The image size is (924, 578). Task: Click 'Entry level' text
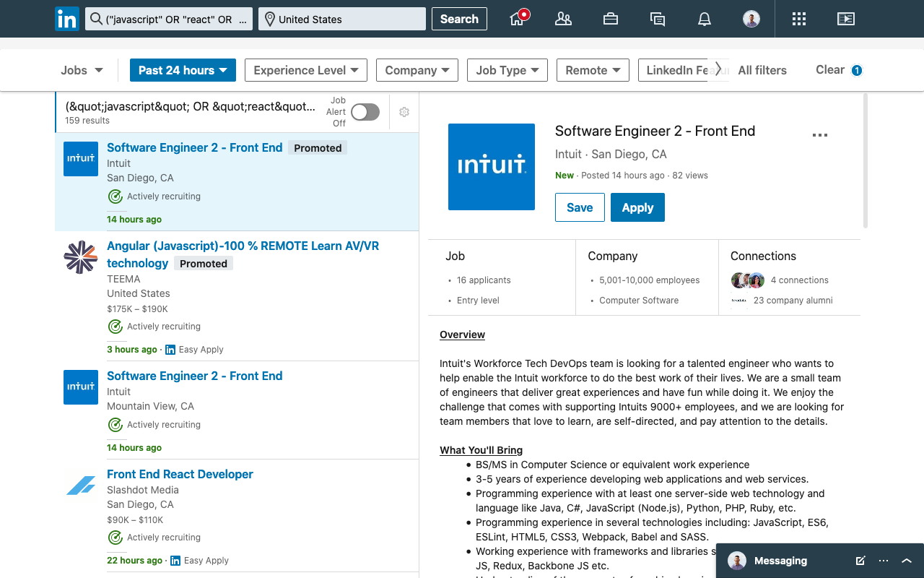(x=478, y=301)
